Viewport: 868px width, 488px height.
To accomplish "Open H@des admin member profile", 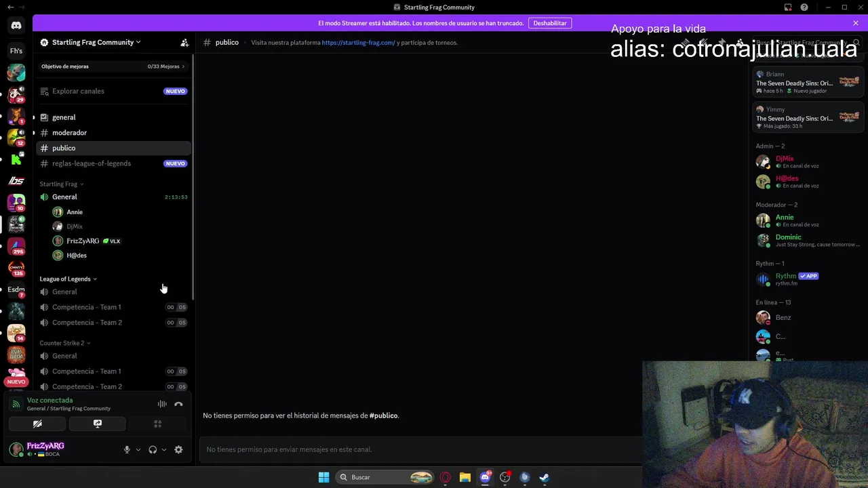I will 807,182.
